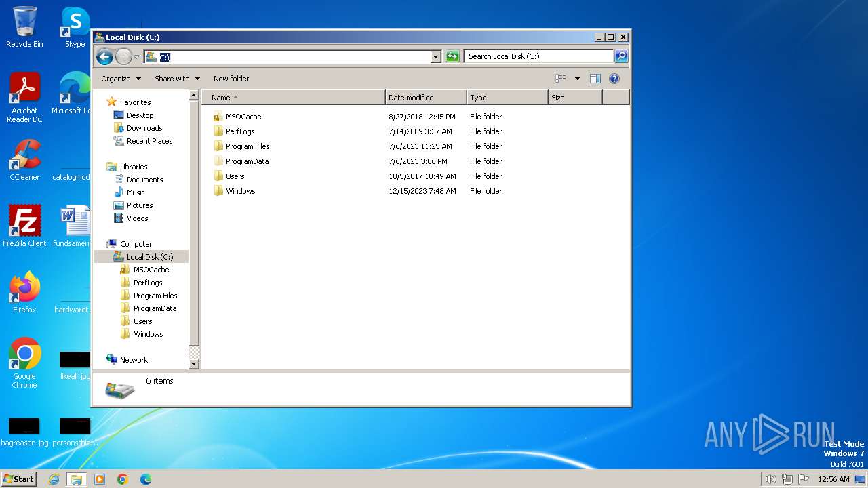Toggle the preview pane
Viewport: 868px width, 488px height.
(595, 79)
